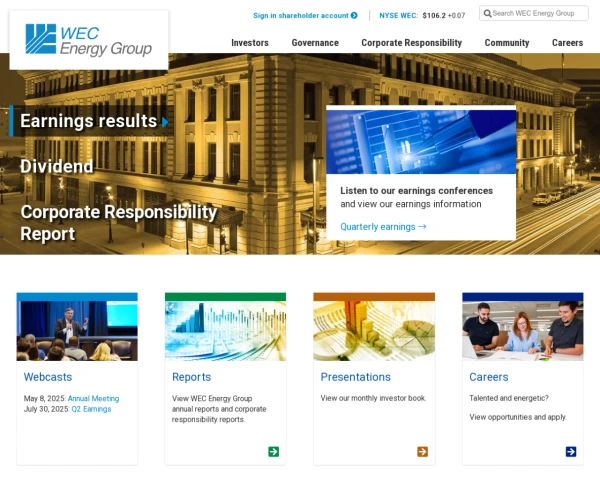Click orange arrow on Presentations card

(x=422, y=452)
